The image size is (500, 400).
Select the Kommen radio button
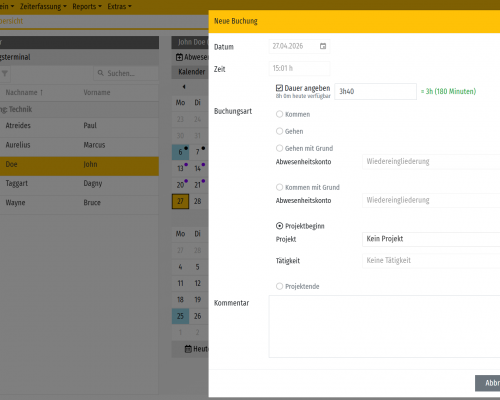tap(279, 114)
